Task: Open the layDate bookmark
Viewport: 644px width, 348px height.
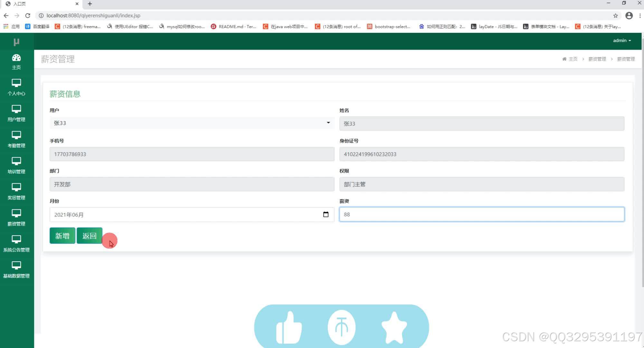Action: [494, 26]
